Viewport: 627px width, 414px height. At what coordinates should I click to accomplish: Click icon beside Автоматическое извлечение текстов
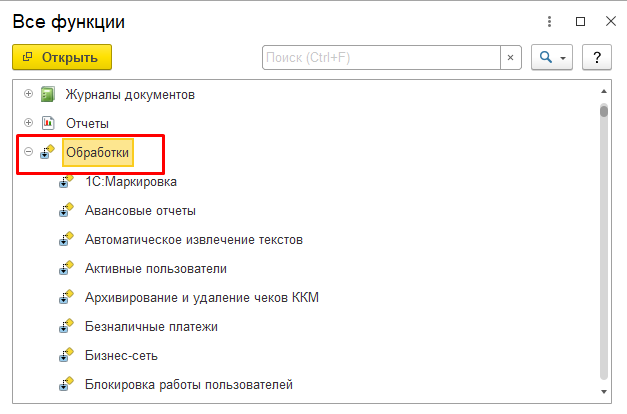(66, 239)
